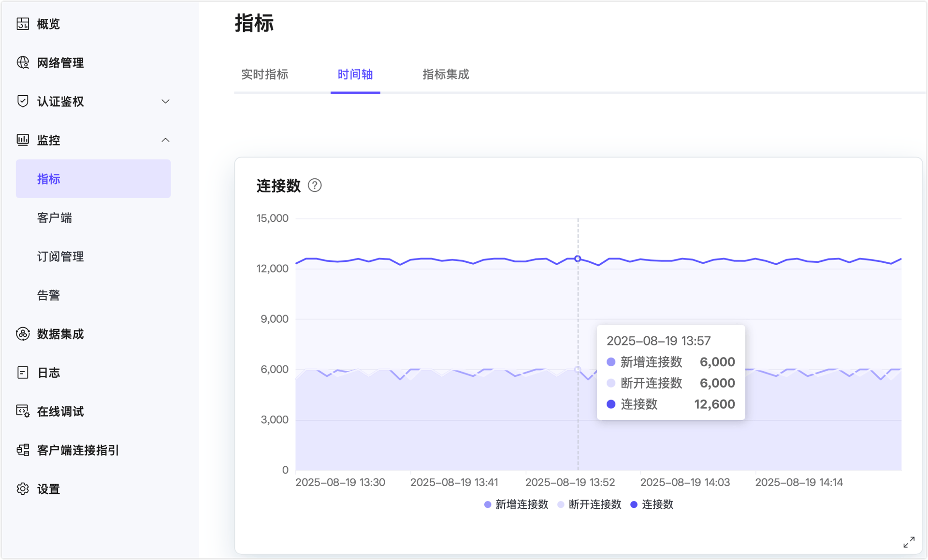Switch to the 指标集成 tab
The height and width of the screenshot is (560, 928).
click(445, 74)
